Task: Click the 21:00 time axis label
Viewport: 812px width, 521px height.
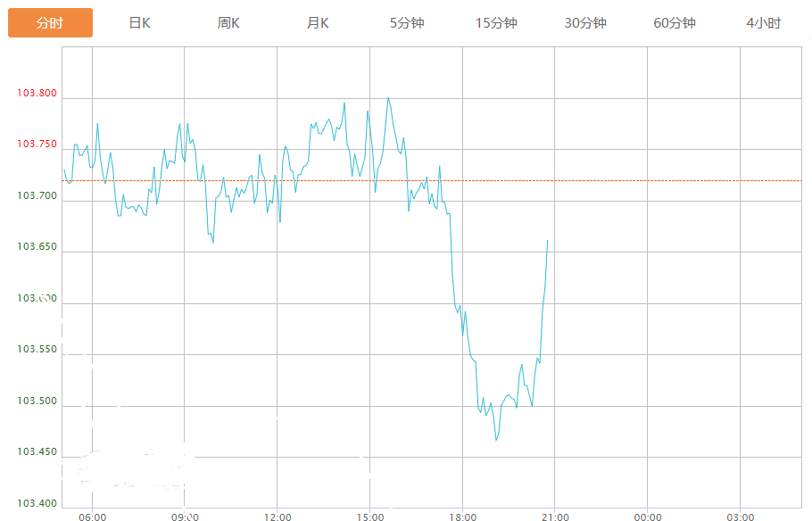Action: point(555,517)
